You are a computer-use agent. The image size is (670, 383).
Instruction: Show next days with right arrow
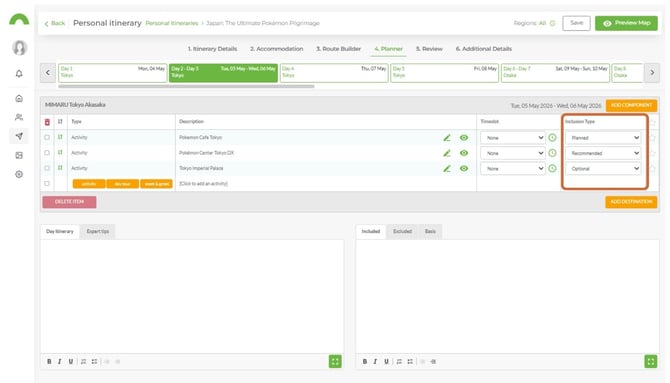point(652,73)
